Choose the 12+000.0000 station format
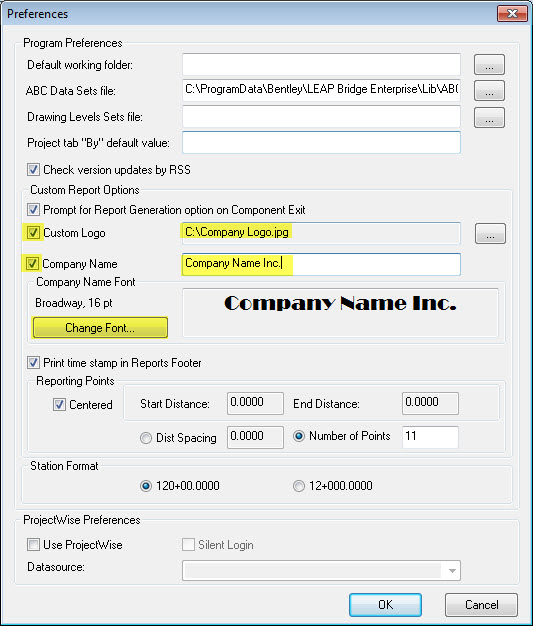533x626 pixels. point(299,486)
